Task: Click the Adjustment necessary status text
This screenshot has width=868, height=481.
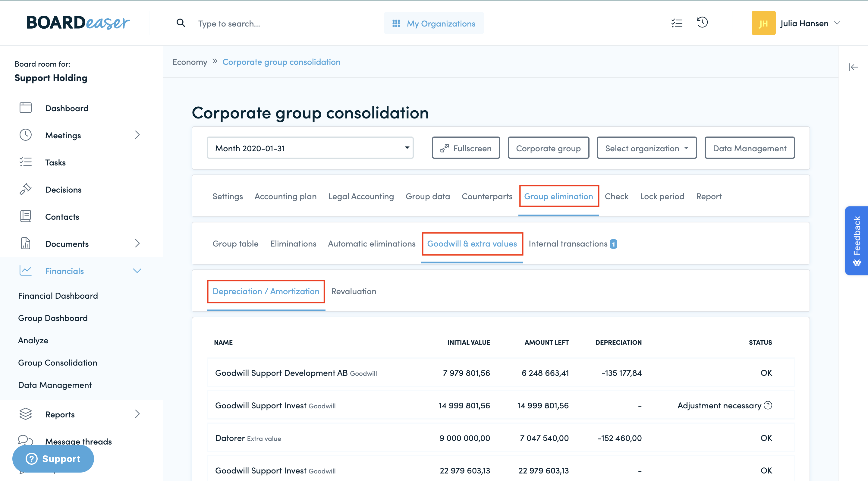Action: (719, 405)
